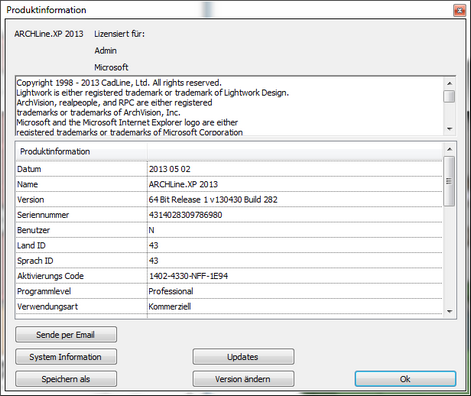Click the Sprach ID value 43
The image size is (471, 396).
pos(153,261)
